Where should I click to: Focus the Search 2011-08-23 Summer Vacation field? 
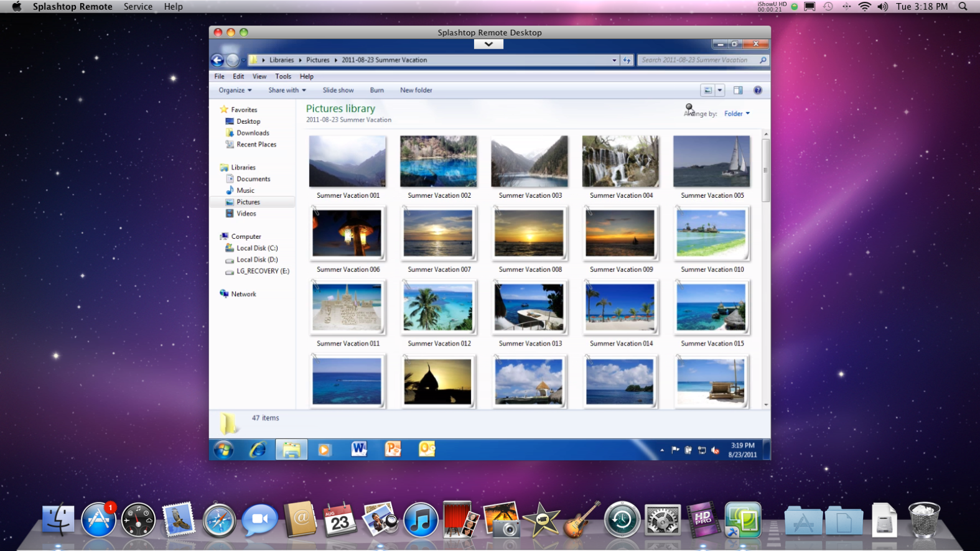coord(703,60)
